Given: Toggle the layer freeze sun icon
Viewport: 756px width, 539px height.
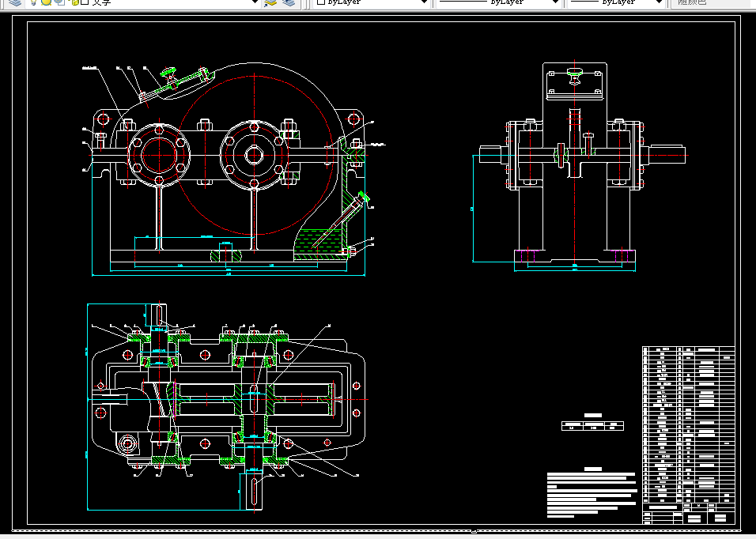Looking at the screenshot, I should (x=46, y=2).
